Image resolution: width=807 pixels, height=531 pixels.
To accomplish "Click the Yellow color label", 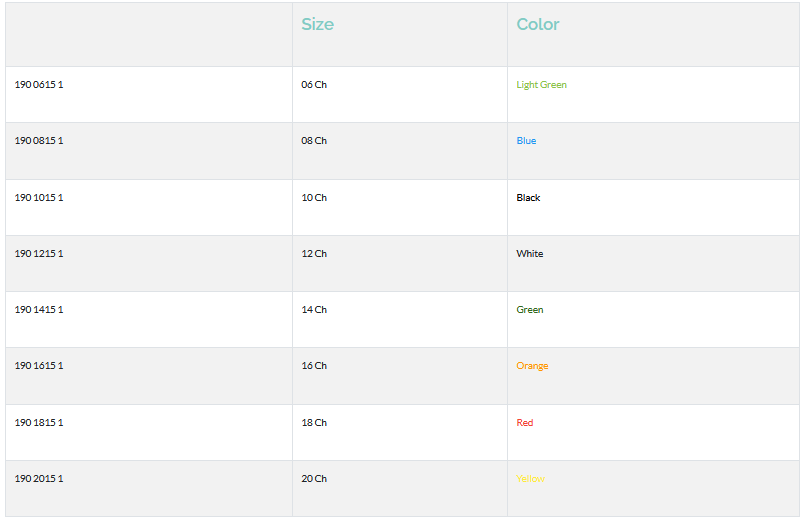I will [x=530, y=479].
